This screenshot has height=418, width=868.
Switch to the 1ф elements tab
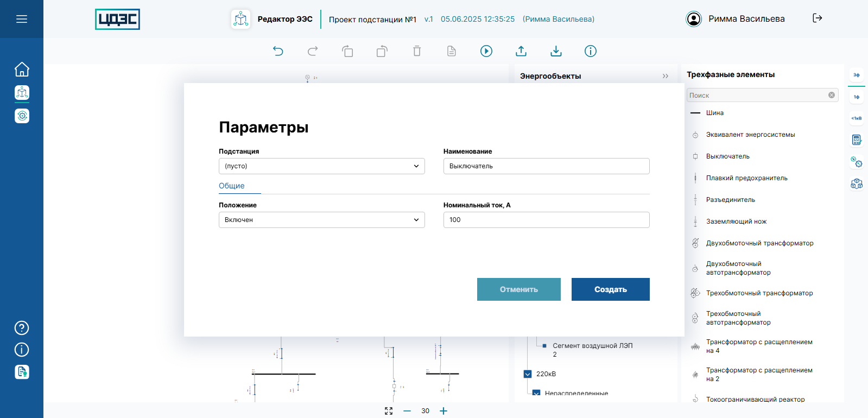857,97
